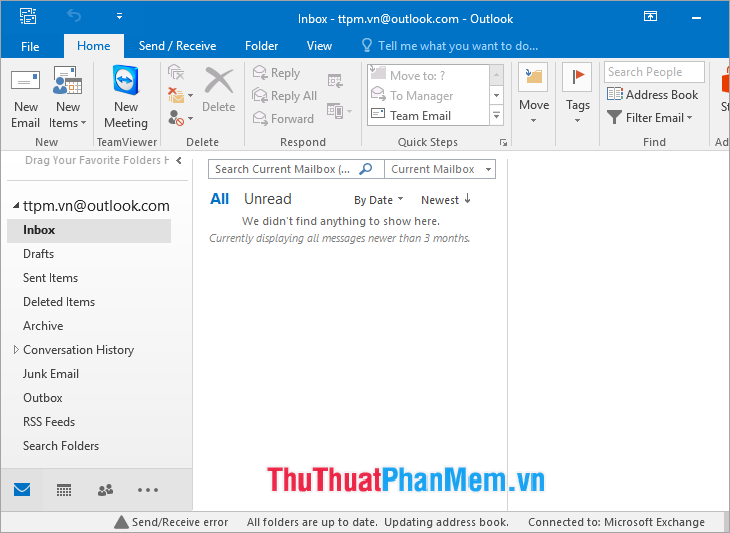
Task: Click the Reply with Meeting icon
Action: (335, 80)
